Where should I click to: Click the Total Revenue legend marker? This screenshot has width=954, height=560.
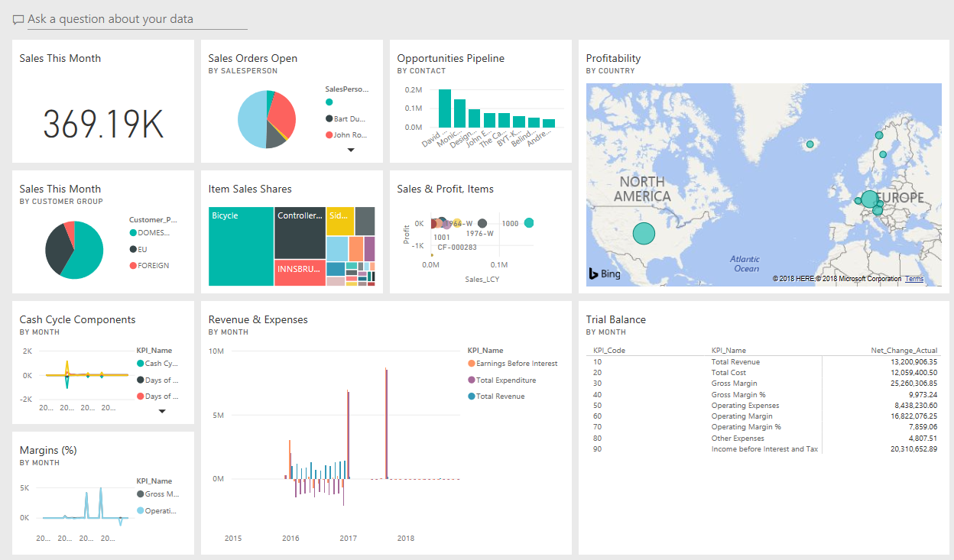(x=472, y=397)
